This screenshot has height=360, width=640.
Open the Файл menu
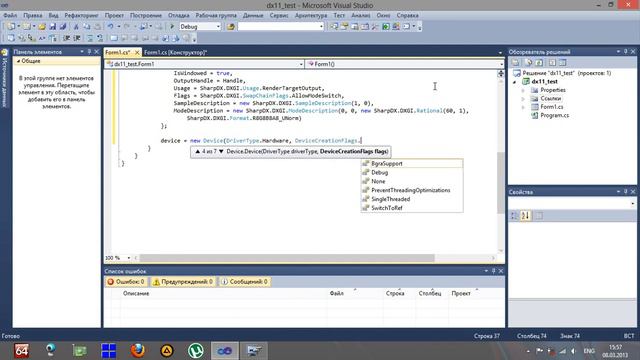(10, 15)
